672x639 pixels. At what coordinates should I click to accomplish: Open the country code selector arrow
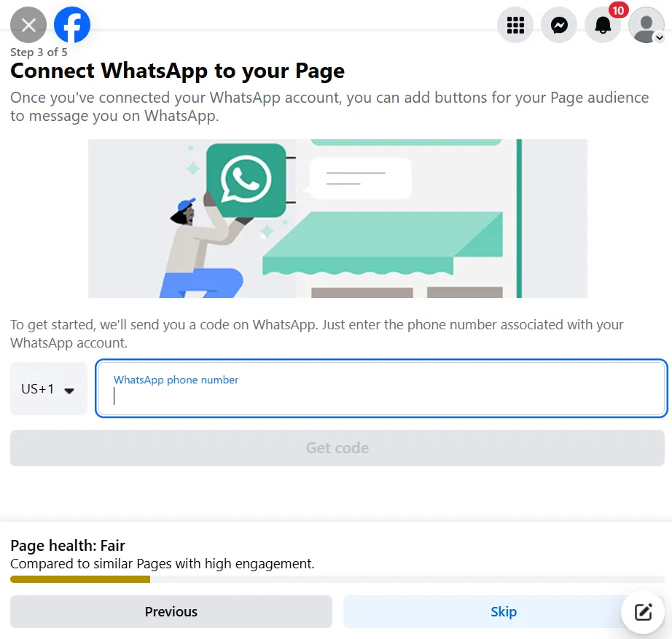point(69,389)
